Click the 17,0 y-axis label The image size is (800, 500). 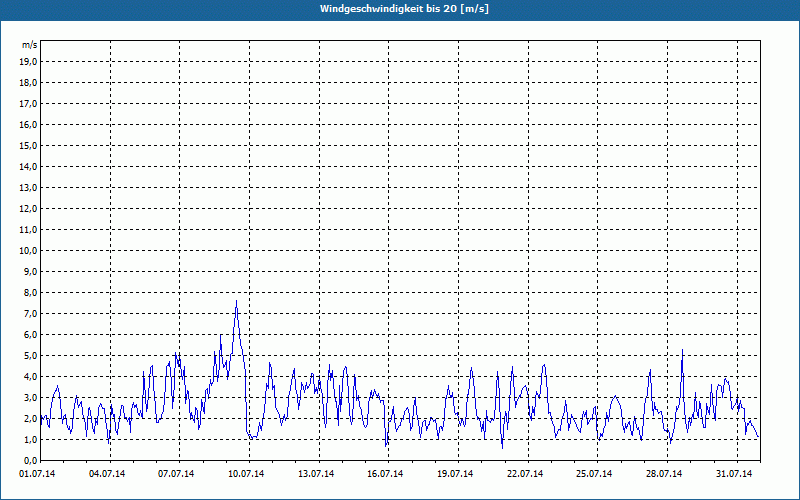tap(28, 104)
